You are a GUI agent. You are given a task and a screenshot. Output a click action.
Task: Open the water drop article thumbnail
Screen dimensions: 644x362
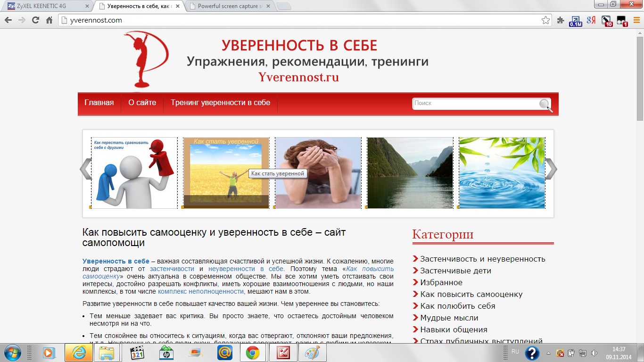click(x=502, y=173)
